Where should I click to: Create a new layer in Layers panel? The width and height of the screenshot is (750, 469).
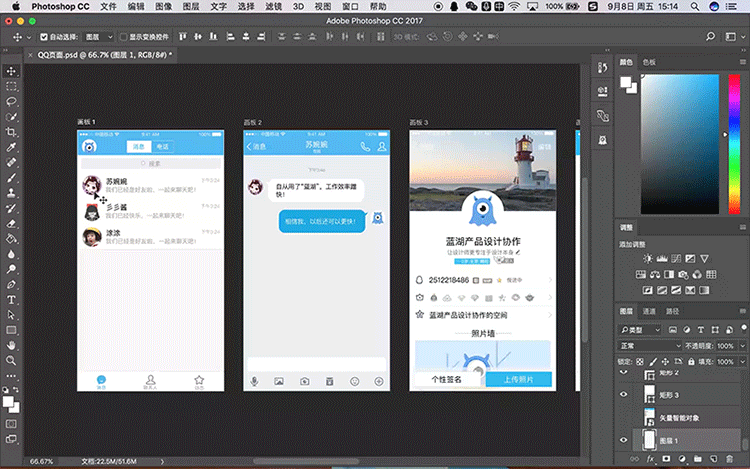pyautogui.click(x=714, y=458)
